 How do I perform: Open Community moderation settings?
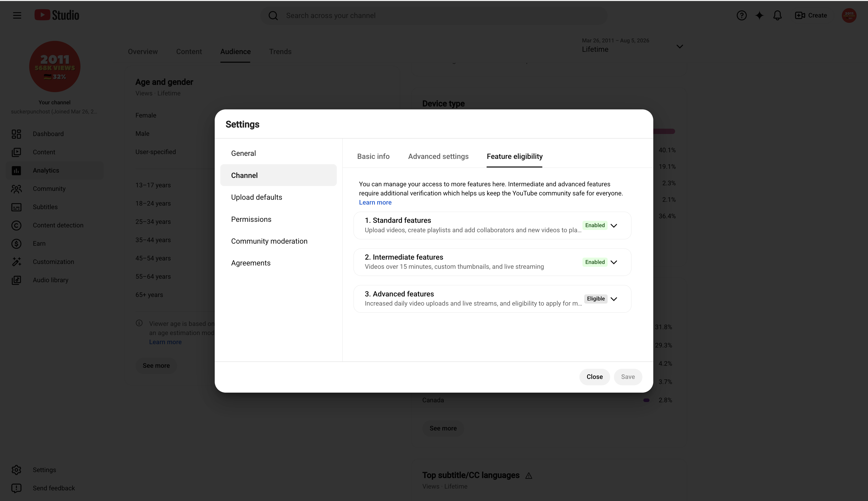(278, 241)
